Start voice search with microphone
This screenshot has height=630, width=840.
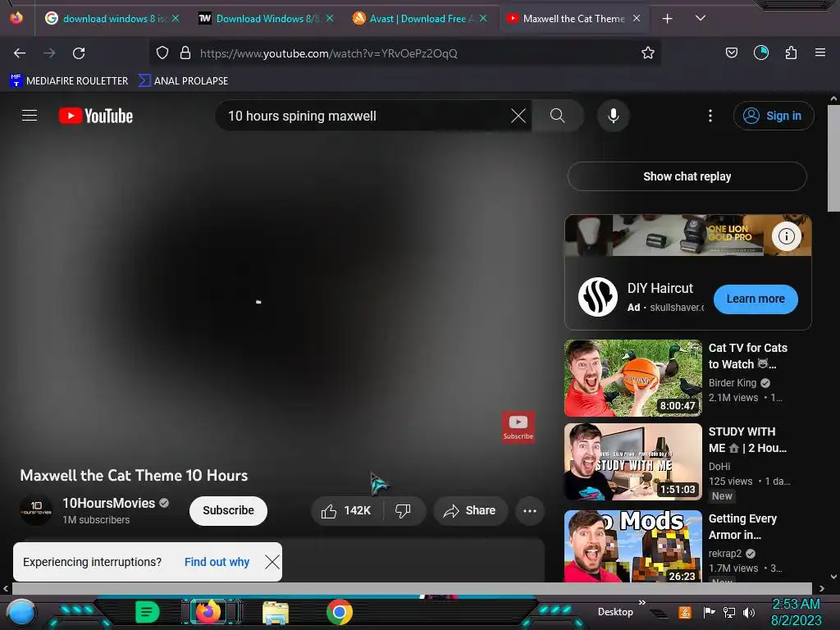click(614, 116)
